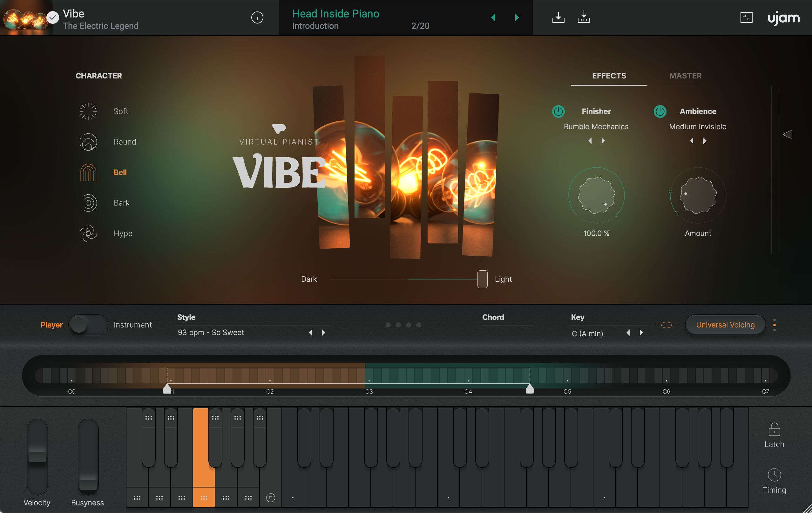The width and height of the screenshot is (812, 513).
Task: Switch to the Master tab
Action: point(685,76)
